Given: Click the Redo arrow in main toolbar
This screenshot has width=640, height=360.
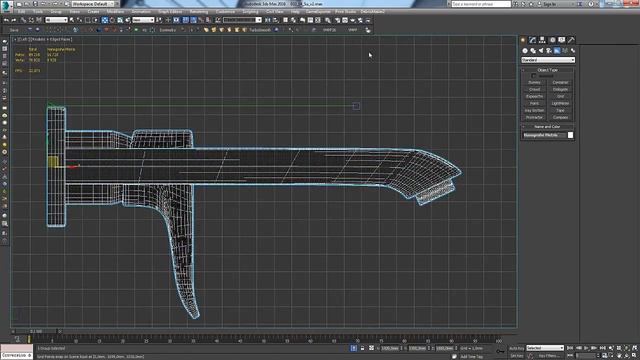Looking at the screenshot, I should tap(14, 20).
